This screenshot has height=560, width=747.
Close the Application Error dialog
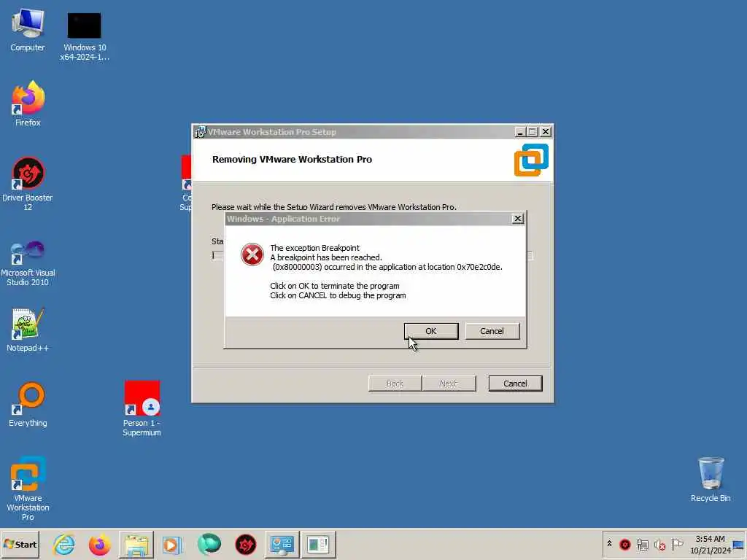518,219
